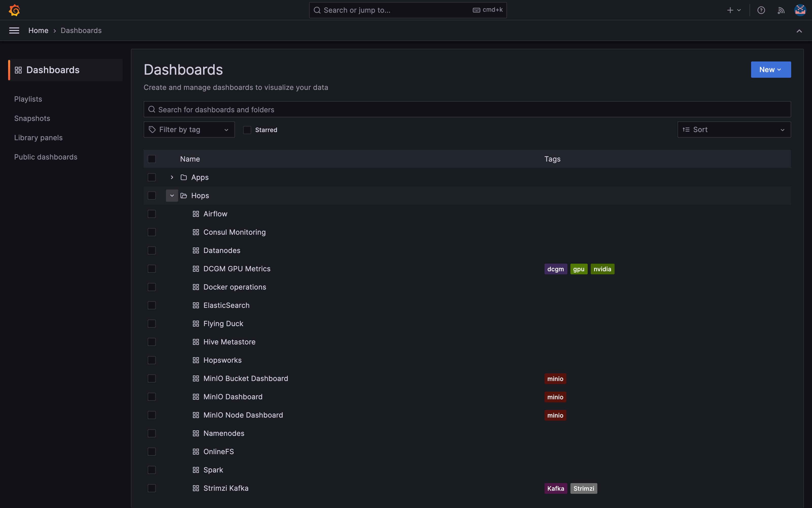Filter by the green nvidia tag
The image size is (812, 508).
click(603, 269)
